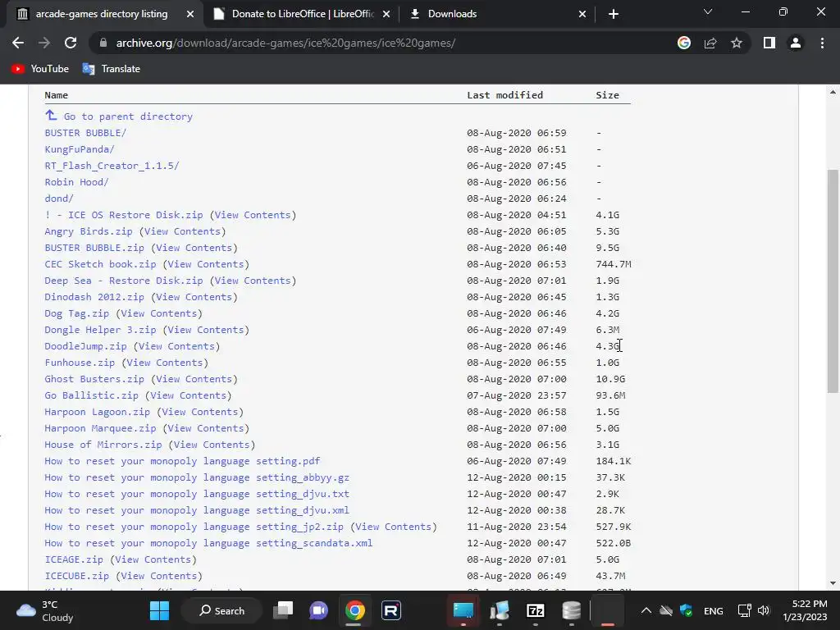This screenshot has width=840, height=630.
Task: Open monopoly language setting_djvu.txt
Action: pyautogui.click(x=197, y=494)
